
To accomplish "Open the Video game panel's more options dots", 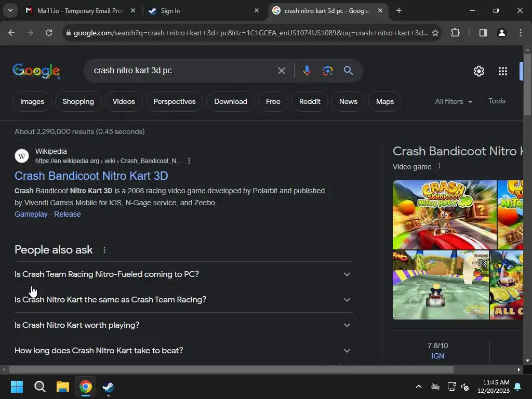I will [440, 166].
